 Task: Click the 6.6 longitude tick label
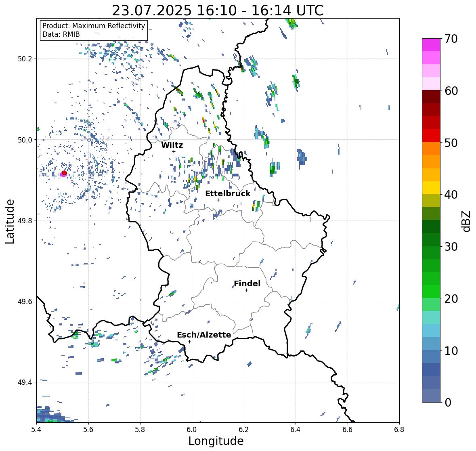pyautogui.click(x=348, y=429)
